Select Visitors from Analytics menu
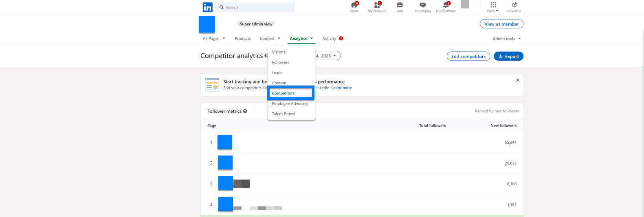Viewport: 644px width, 217px height. pyautogui.click(x=279, y=52)
